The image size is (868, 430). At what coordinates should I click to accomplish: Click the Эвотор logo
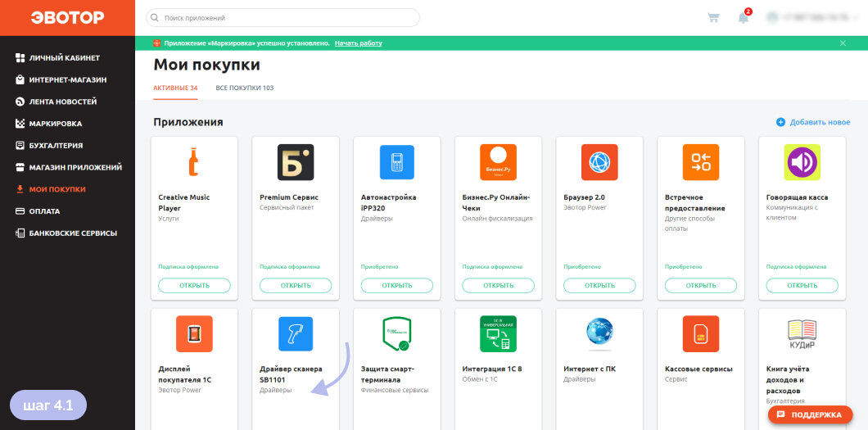tap(67, 18)
